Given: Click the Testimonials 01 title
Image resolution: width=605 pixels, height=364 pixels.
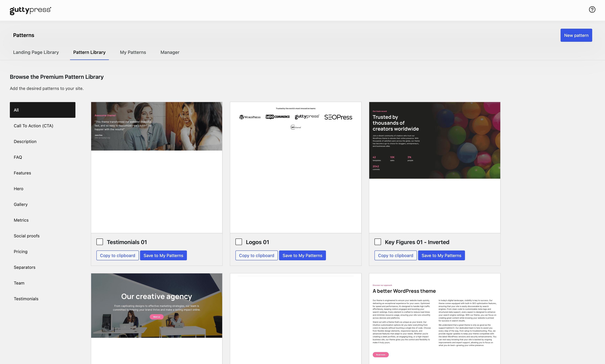Looking at the screenshot, I should coord(127,242).
